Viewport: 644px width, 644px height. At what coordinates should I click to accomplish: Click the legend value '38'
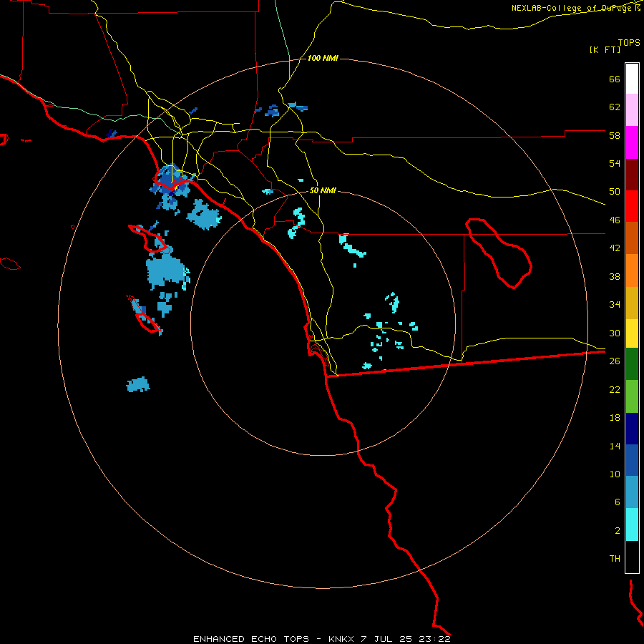(x=615, y=276)
